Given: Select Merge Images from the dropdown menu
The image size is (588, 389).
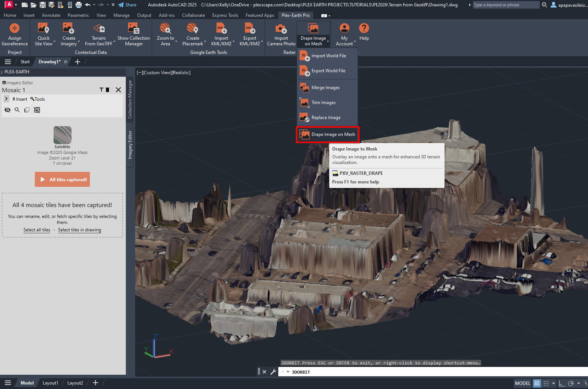Looking at the screenshot, I should click(328, 88).
